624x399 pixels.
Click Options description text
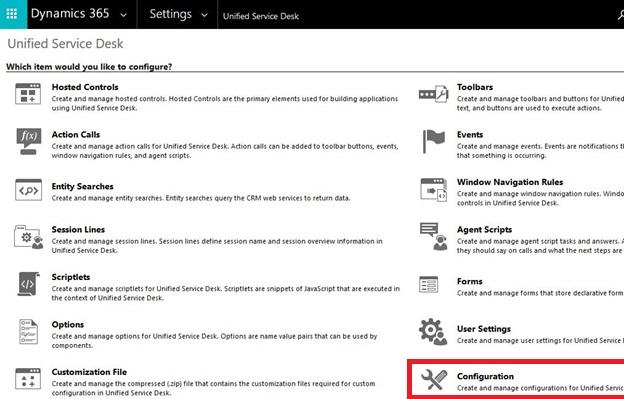point(214,341)
